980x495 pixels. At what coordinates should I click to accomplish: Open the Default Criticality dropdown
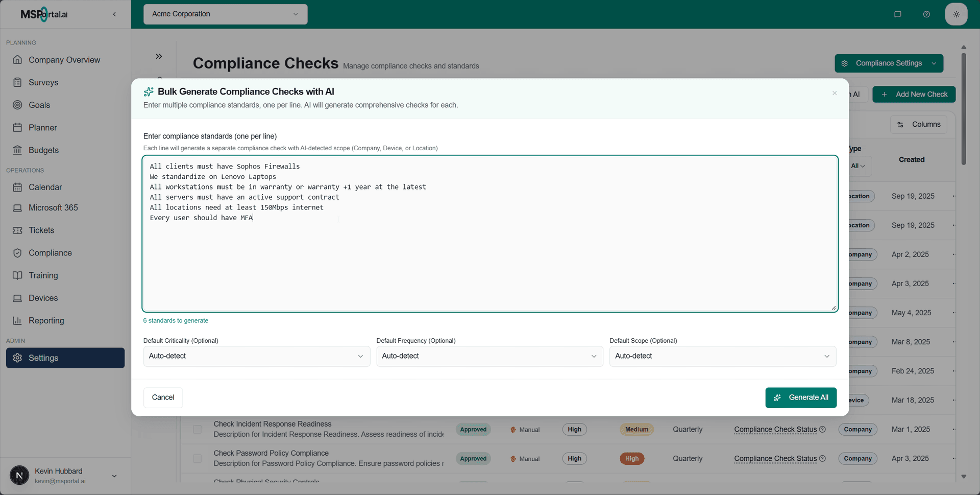pos(256,356)
